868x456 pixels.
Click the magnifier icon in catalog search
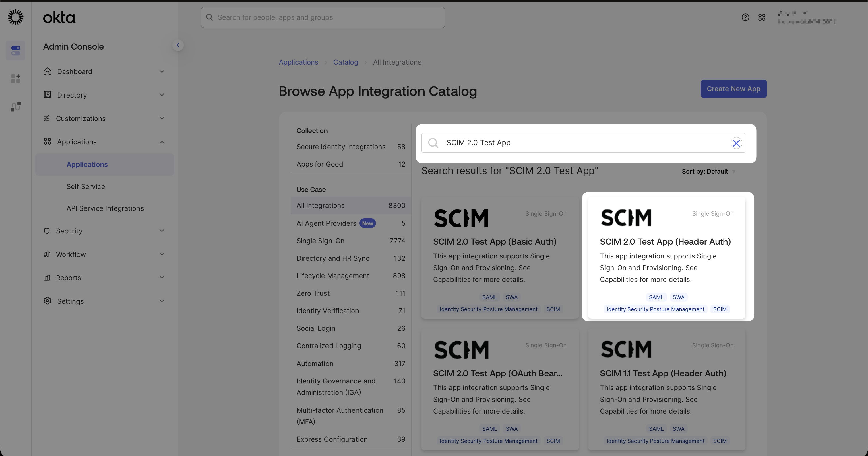point(433,143)
